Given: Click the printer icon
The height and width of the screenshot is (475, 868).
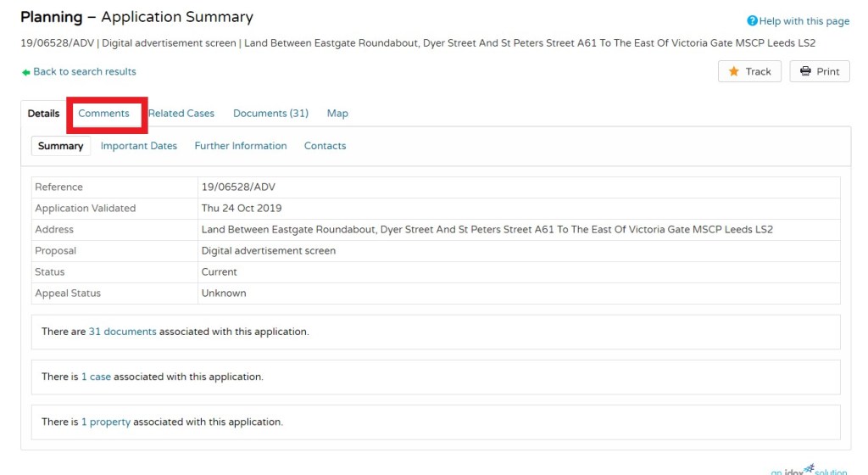Looking at the screenshot, I should click(x=806, y=72).
